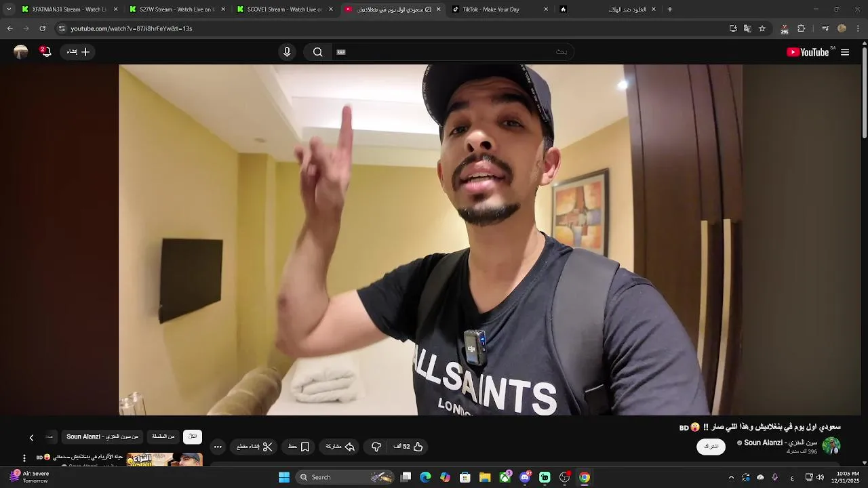Open the Create video plus button
The width and height of the screenshot is (868, 488).
[x=78, y=52]
